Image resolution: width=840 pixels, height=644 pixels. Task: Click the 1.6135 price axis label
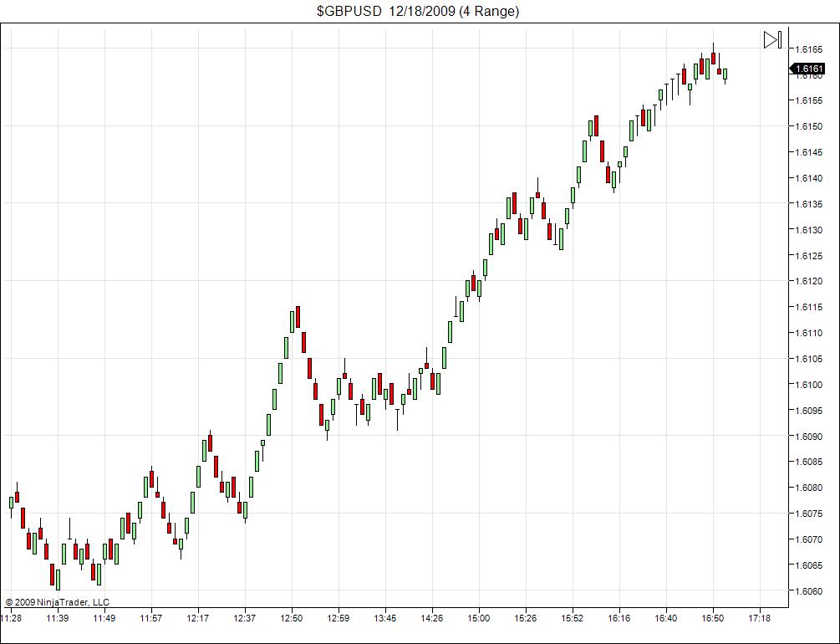pos(808,204)
